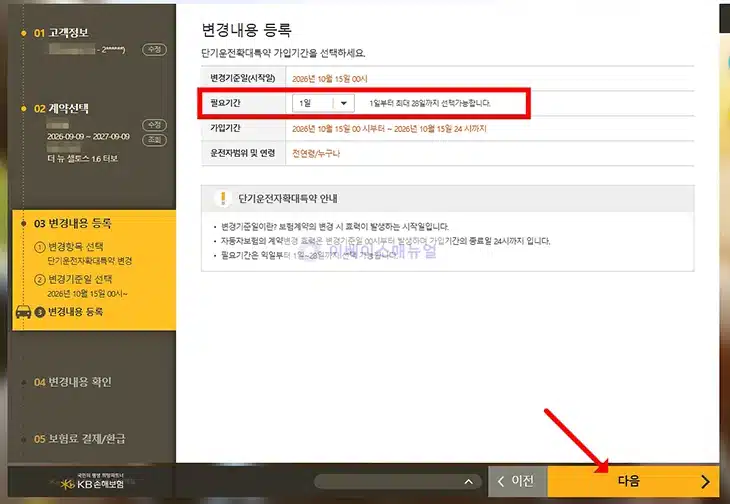Click the 단기운전자확대특약 안내 header text
This screenshot has width=730, height=504.
tap(288, 199)
